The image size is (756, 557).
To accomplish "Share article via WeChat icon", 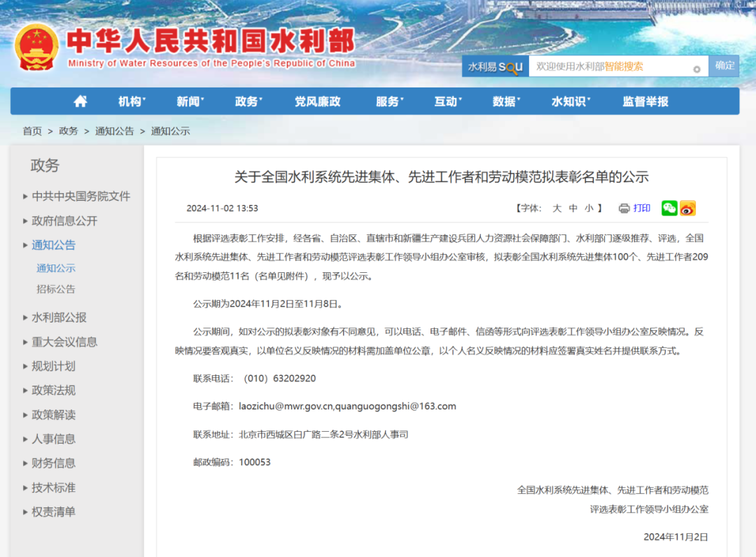I will [x=669, y=208].
